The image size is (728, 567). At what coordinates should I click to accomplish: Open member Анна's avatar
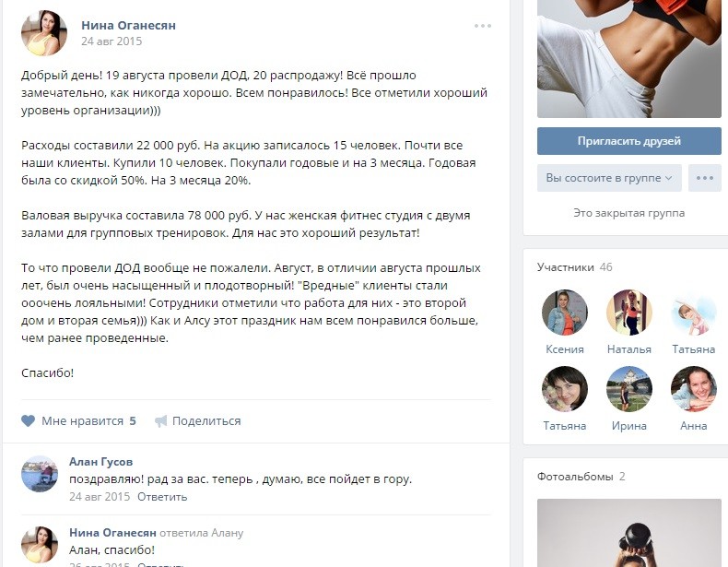(694, 389)
